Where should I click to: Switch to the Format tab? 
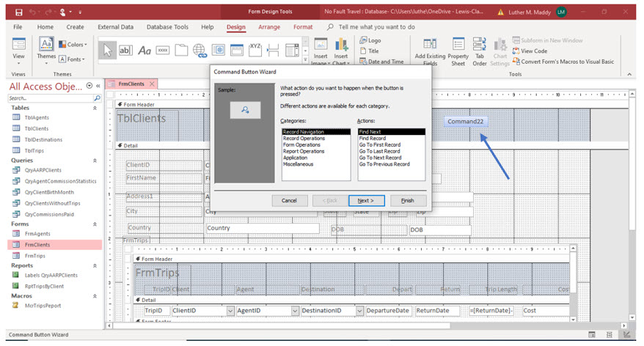303,26
